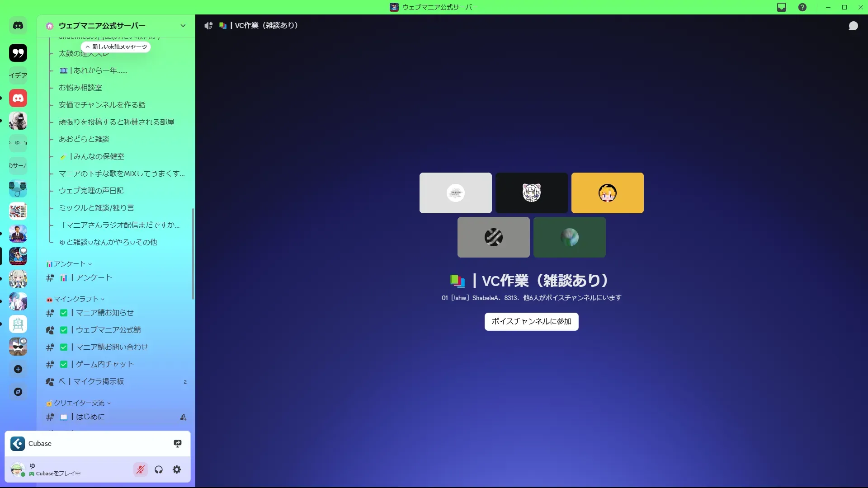Toggle the headphones deafen button
The height and width of the screenshot is (488, 868).
159,469
